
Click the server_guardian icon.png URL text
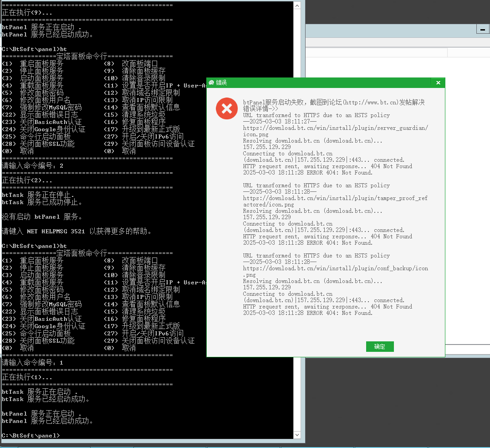click(336, 131)
